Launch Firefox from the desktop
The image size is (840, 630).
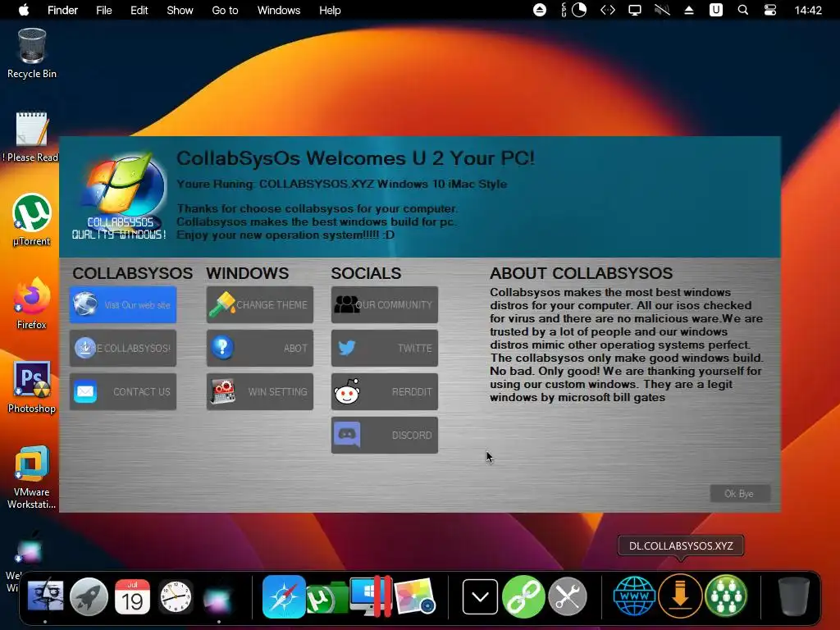[x=32, y=304]
